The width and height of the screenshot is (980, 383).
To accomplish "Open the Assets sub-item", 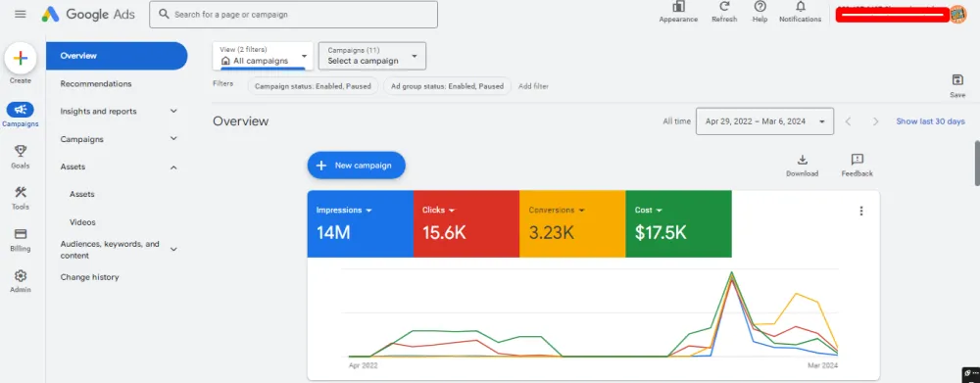I will pyautogui.click(x=82, y=194).
